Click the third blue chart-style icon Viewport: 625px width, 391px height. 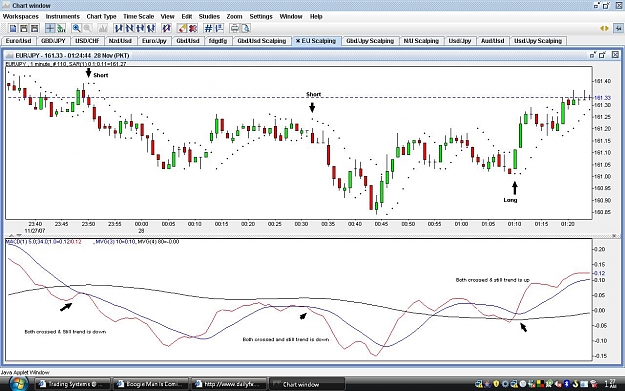(x=140, y=28)
